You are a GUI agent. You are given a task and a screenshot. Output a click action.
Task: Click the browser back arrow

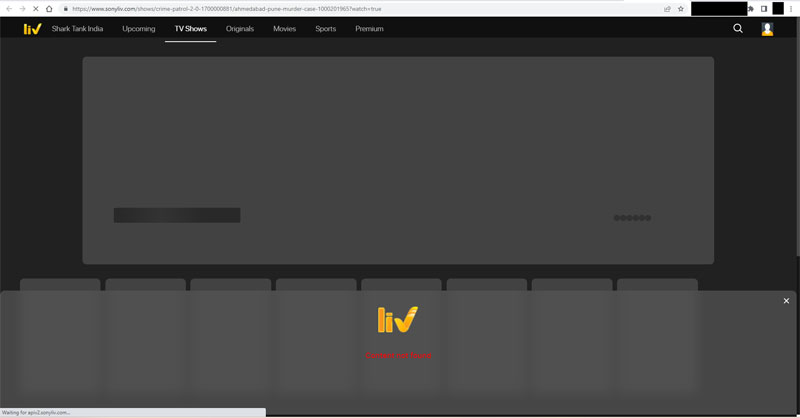click(8, 9)
